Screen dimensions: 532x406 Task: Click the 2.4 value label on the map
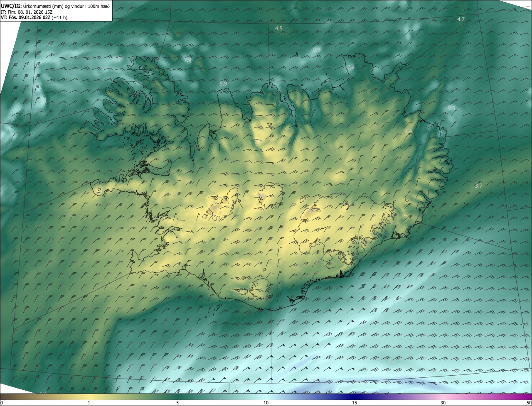click(x=408, y=132)
